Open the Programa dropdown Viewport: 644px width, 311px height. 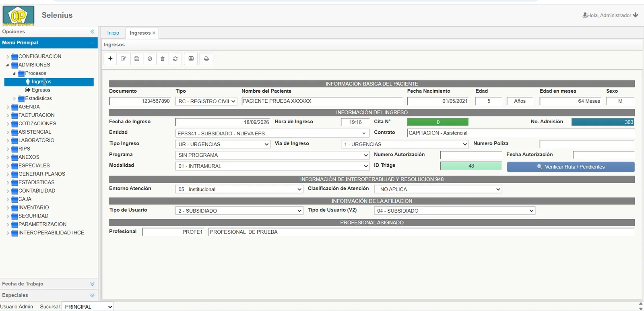point(272,155)
